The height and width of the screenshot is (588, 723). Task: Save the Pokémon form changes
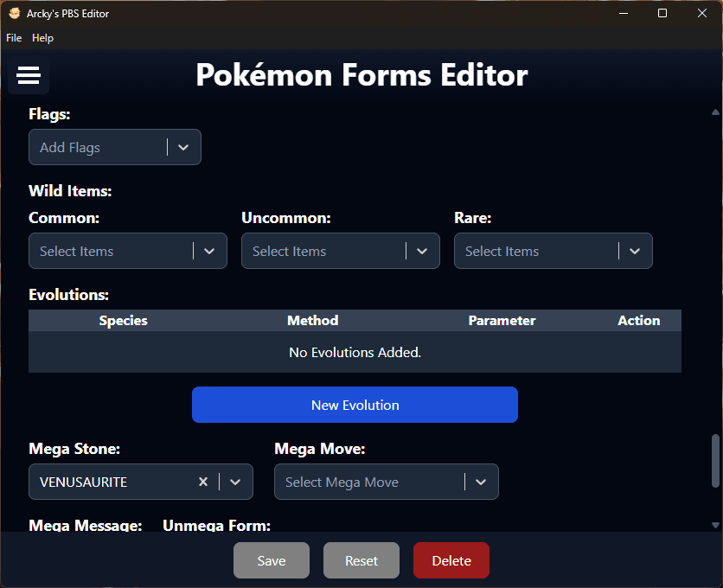[x=272, y=560]
